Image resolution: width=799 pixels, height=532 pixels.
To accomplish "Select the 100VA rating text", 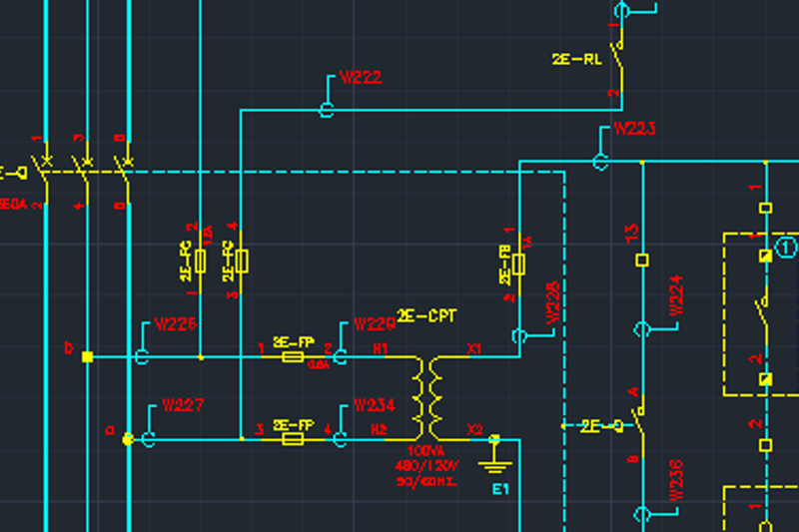I will tap(426, 450).
